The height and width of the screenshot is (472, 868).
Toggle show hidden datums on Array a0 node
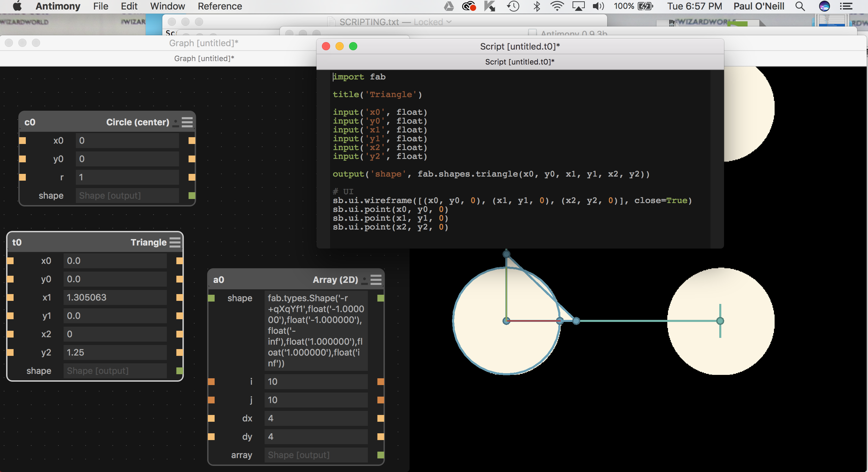pos(364,280)
